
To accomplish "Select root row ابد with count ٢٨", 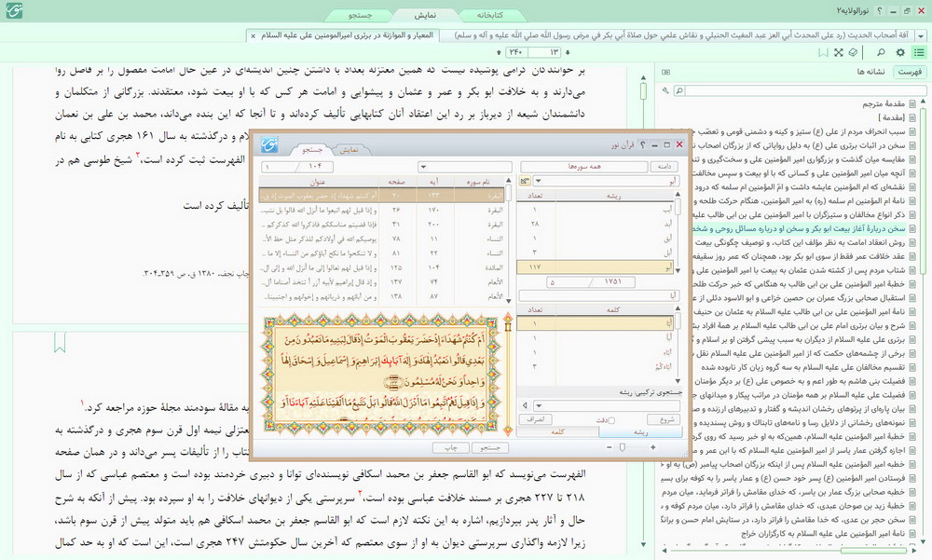I will point(595,224).
